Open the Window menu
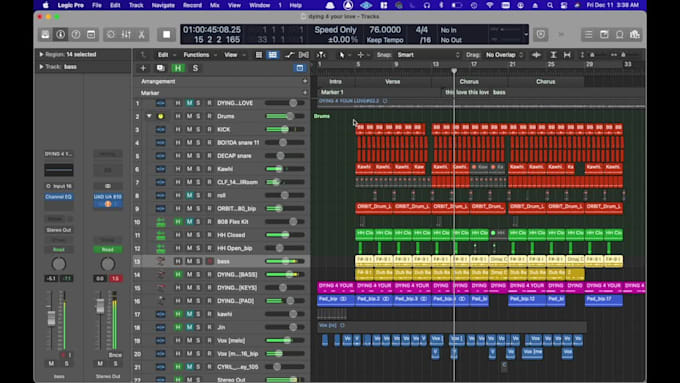 click(x=259, y=5)
